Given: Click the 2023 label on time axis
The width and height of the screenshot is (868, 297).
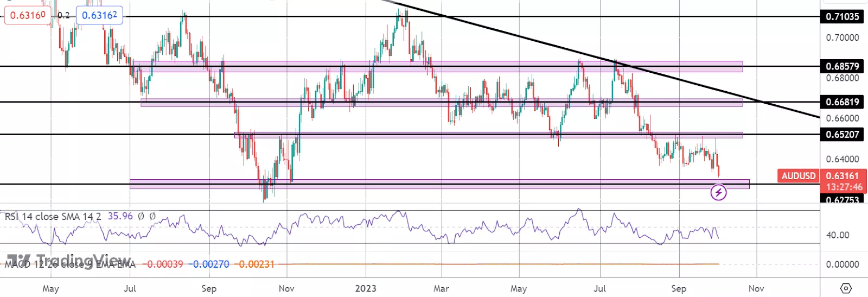Looking at the screenshot, I should (x=366, y=288).
